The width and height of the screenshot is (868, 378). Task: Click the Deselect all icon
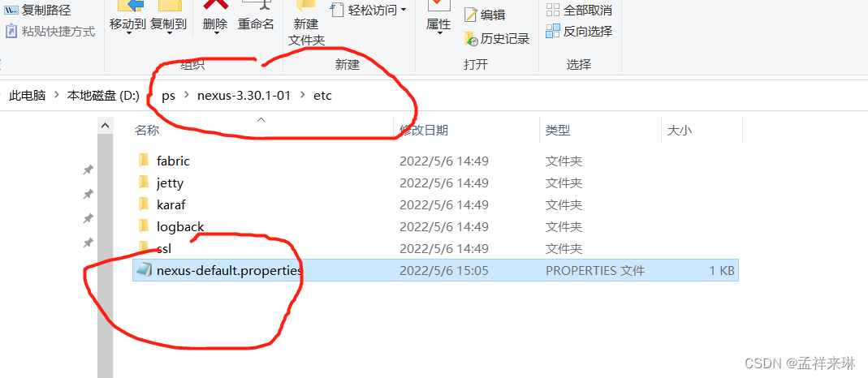[552, 10]
